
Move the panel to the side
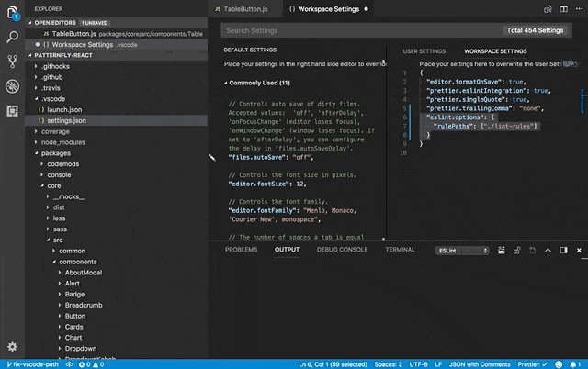click(x=563, y=250)
